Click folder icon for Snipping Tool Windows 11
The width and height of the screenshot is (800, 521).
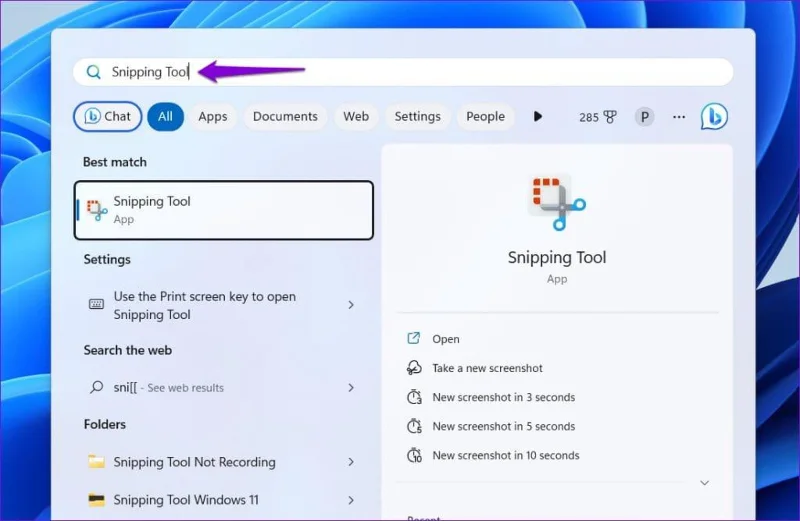tap(96, 500)
